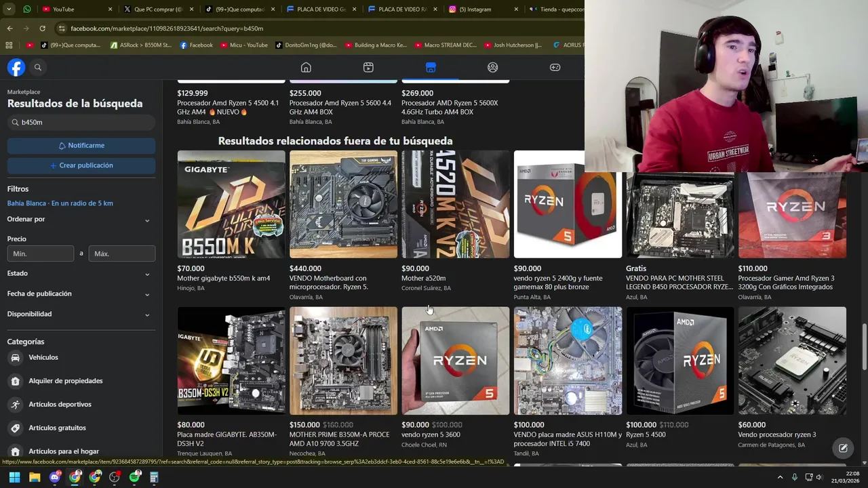This screenshot has height=488, width=868.
Task: Click the browser back arrow
Action: click(x=9, y=28)
